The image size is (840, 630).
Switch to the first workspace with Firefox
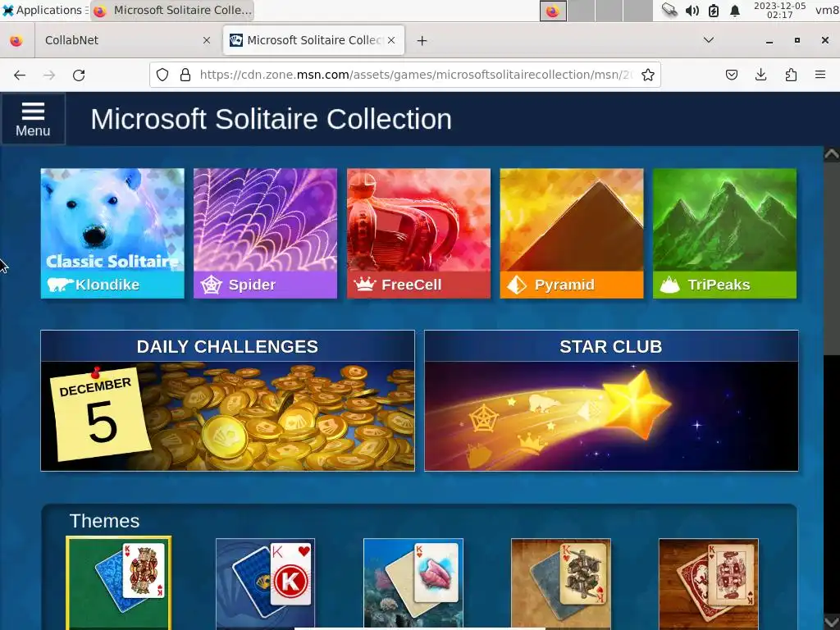[x=553, y=11]
